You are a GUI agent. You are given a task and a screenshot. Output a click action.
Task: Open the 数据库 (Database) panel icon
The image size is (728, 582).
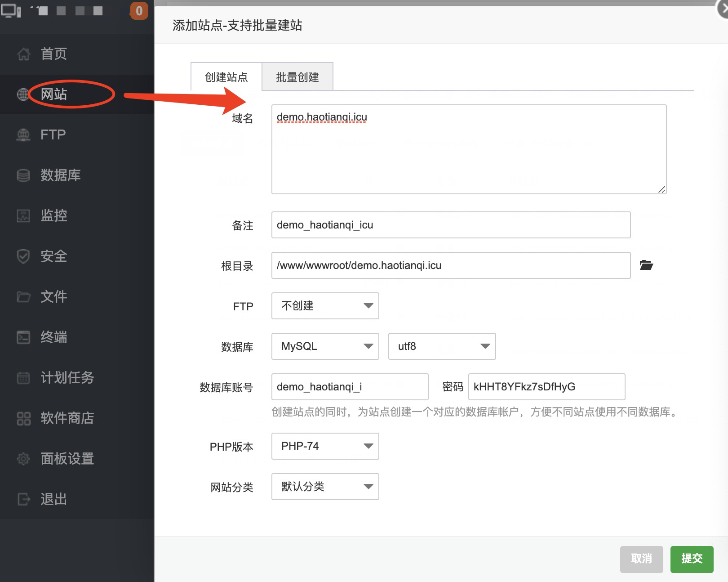[x=23, y=175]
